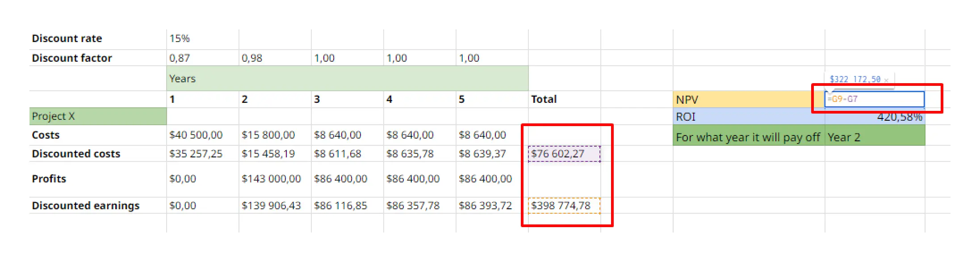Click total discounted earnings $398 774,78
This screenshot has width=980, height=262.
coord(565,206)
